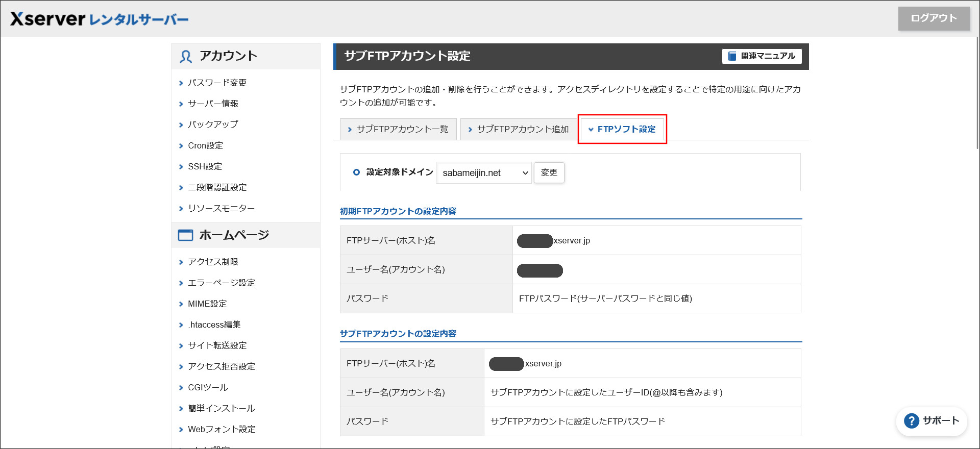Open the サポート help button
Viewport: 980px width, 449px height.
point(932,421)
